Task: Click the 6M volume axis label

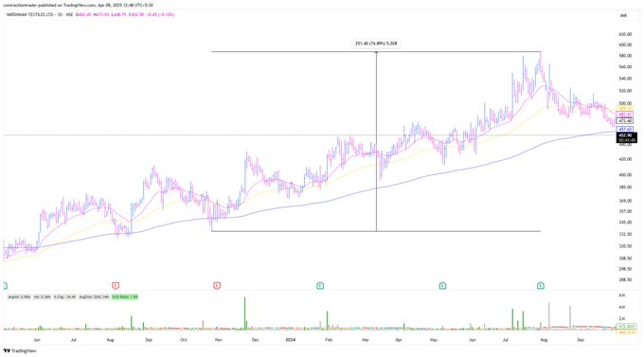Action: tap(622, 295)
